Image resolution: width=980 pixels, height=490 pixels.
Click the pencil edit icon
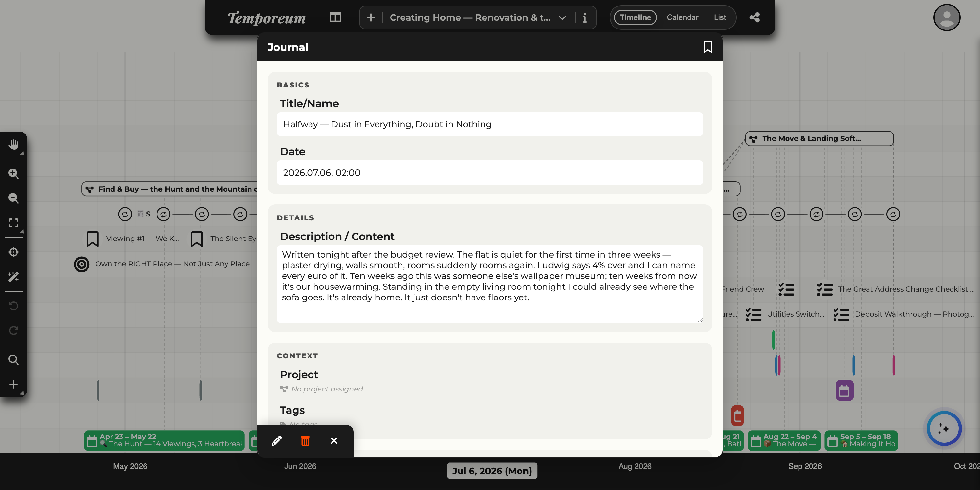pos(276,440)
